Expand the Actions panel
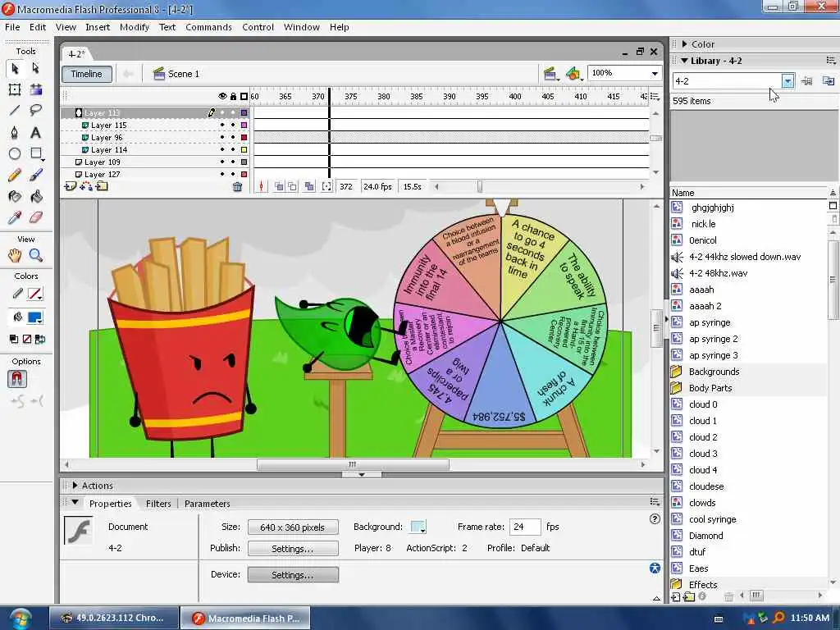Screen dimensions: 840x630 [75, 486]
